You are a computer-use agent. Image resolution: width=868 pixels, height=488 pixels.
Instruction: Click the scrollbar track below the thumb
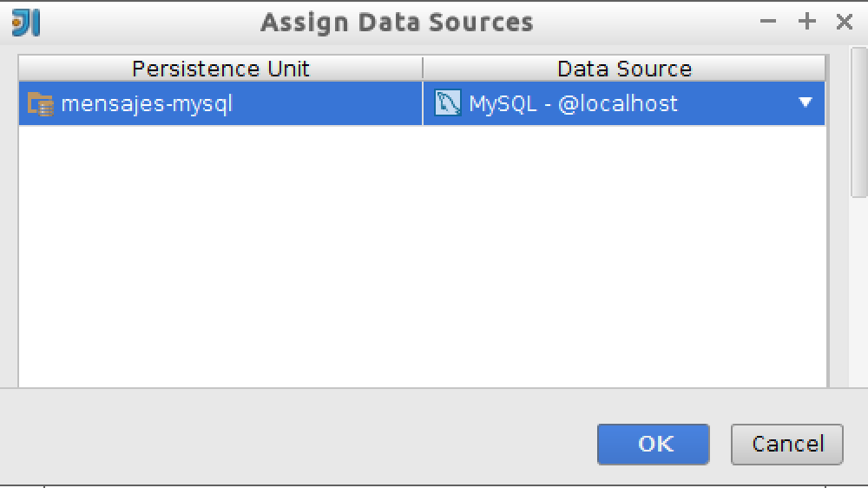click(x=859, y=291)
